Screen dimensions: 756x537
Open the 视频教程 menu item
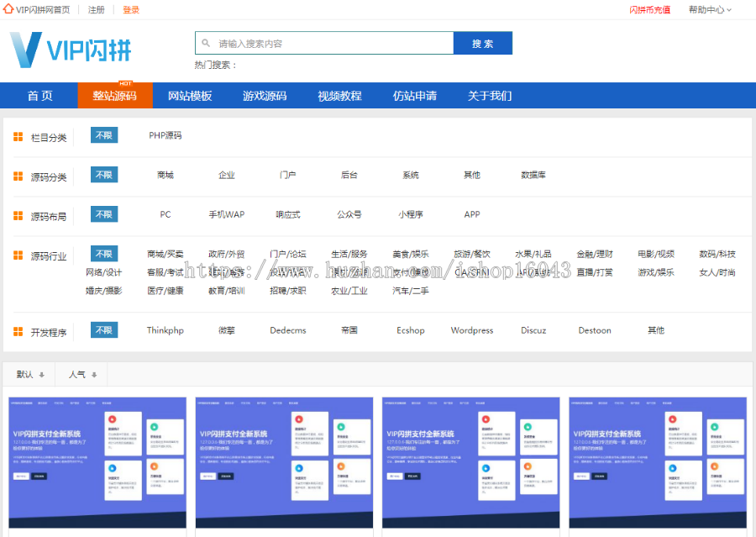click(339, 96)
